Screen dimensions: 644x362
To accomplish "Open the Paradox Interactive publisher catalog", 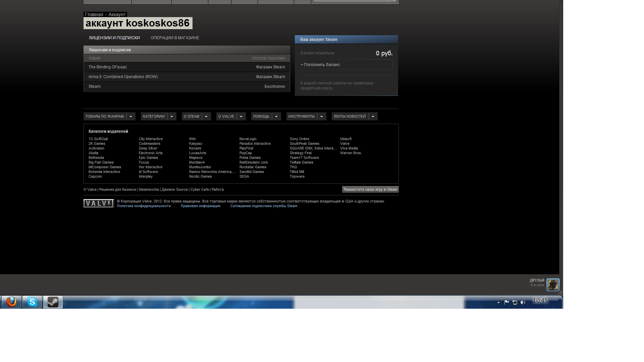I will [x=255, y=143].
